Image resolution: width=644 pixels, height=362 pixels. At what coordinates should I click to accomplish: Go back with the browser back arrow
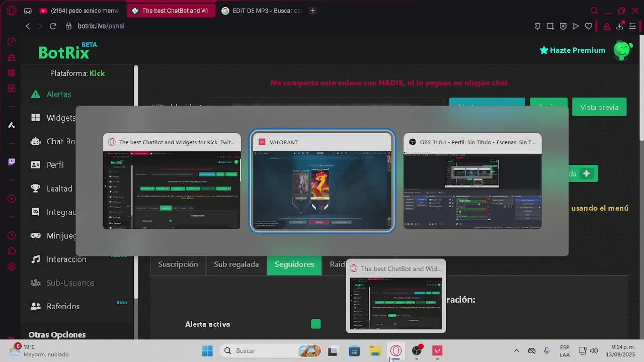(x=28, y=26)
